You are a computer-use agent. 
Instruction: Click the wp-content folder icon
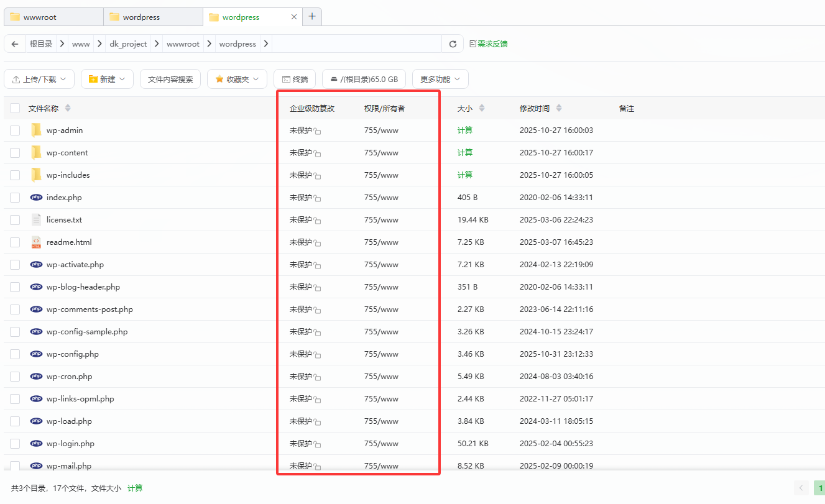(x=36, y=153)
